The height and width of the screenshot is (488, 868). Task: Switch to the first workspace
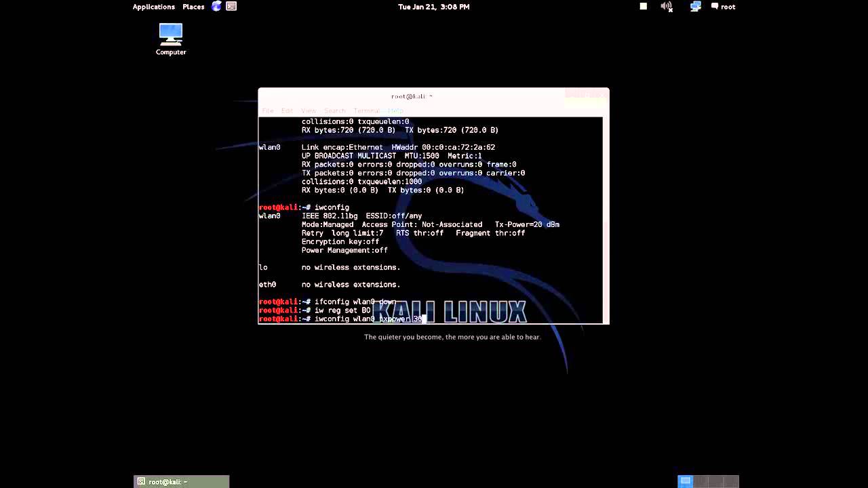pos(686,481)
